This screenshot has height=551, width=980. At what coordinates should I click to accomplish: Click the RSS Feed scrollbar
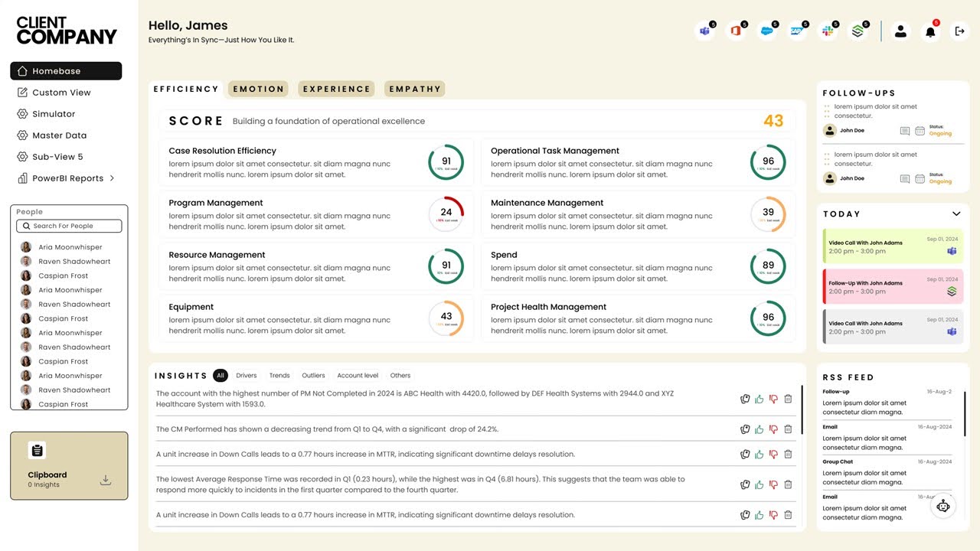pos(965,414)
